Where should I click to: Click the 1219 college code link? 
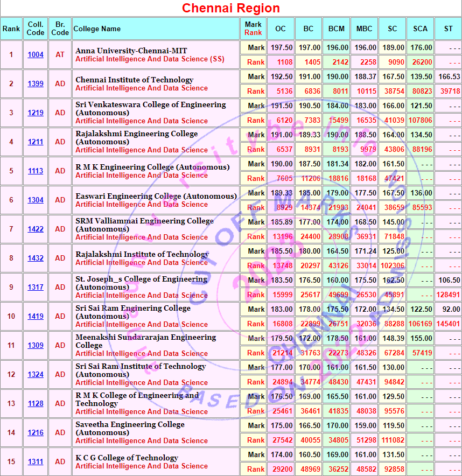36,113
